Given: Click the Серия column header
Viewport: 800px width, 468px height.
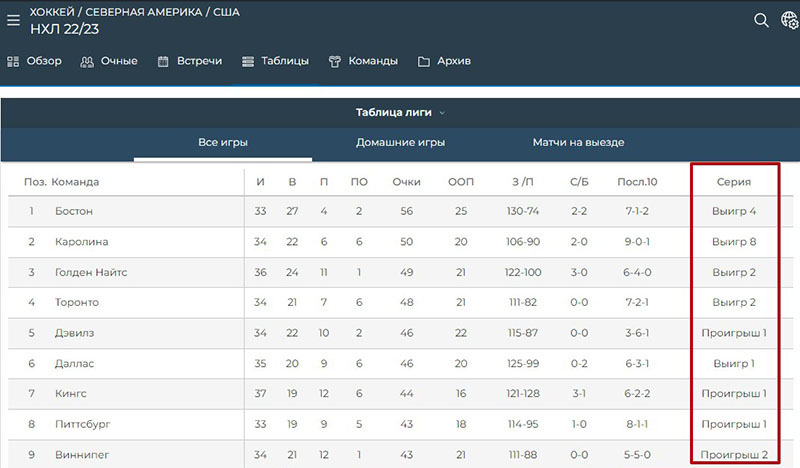Looking at the screenshot, I should pos(733,182).
